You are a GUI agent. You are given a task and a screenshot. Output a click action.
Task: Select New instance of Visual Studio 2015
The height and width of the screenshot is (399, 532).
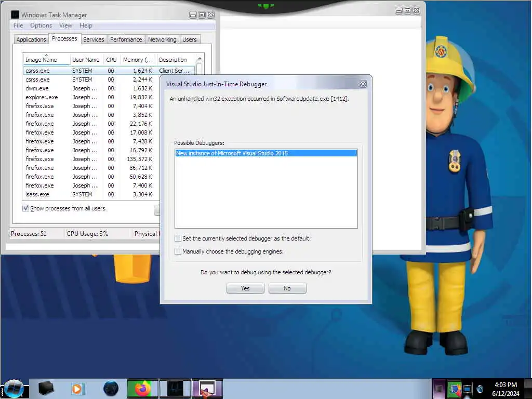point(266,153)
